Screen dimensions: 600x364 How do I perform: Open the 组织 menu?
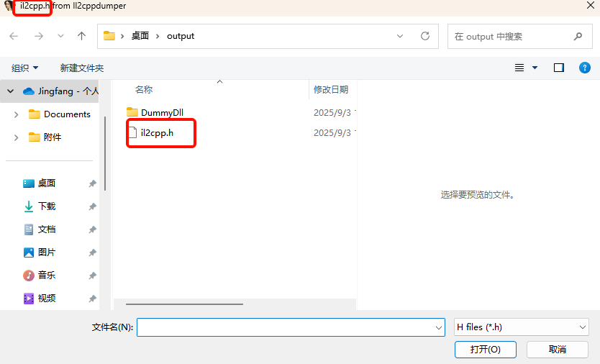(x=24, y=68)
